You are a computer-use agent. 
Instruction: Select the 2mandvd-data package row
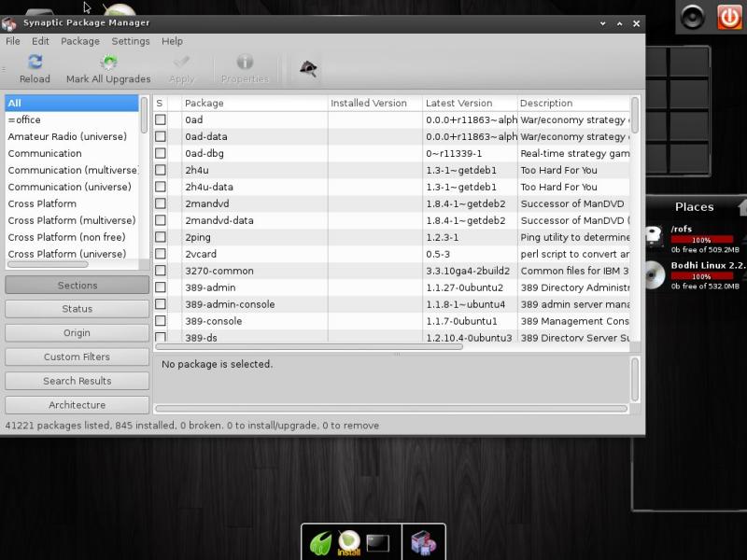coord(391,220)
